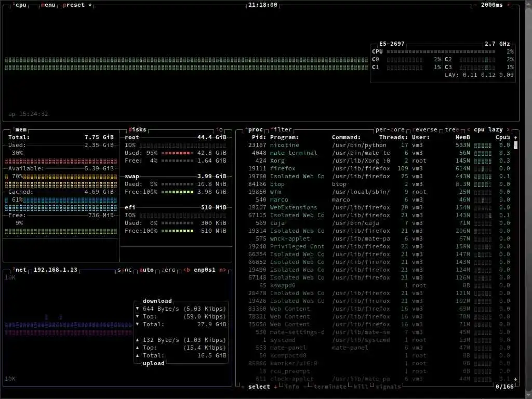The width and height of the screenshot is (532, 399).
Task: Open the menu option in top bar
Action: pos(48,5)
